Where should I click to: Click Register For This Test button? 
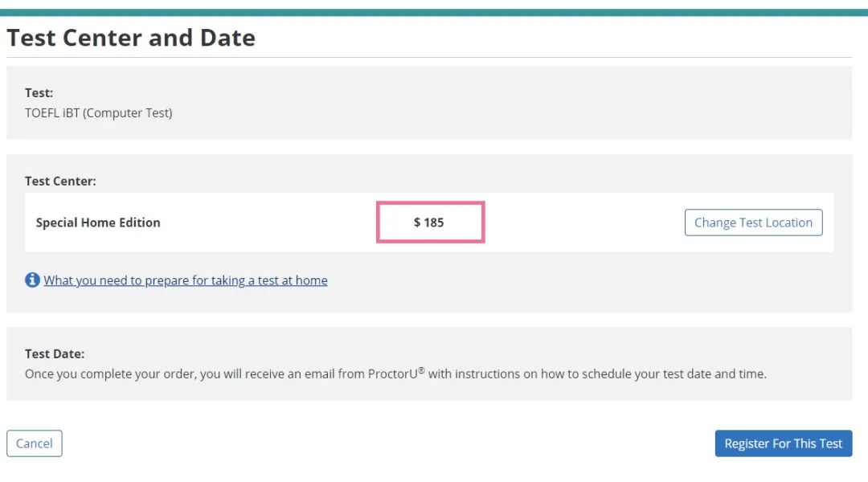tap(784, 443)
